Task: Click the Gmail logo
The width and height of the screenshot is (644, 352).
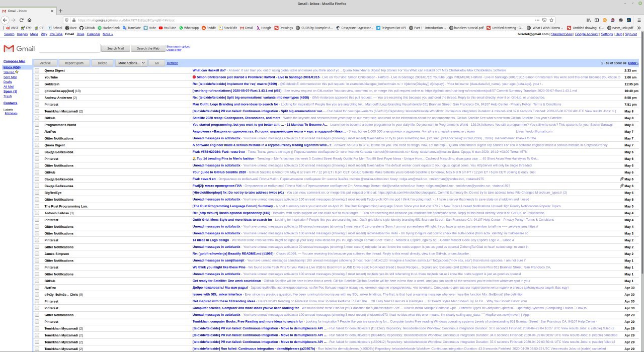Action: coord(19,48)
